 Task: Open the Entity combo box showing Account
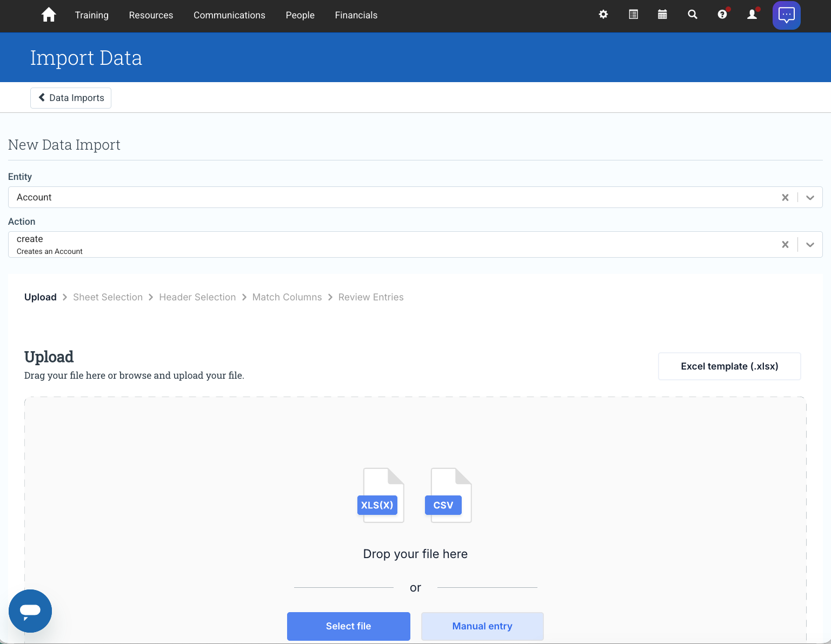click(x=415, y=197)
